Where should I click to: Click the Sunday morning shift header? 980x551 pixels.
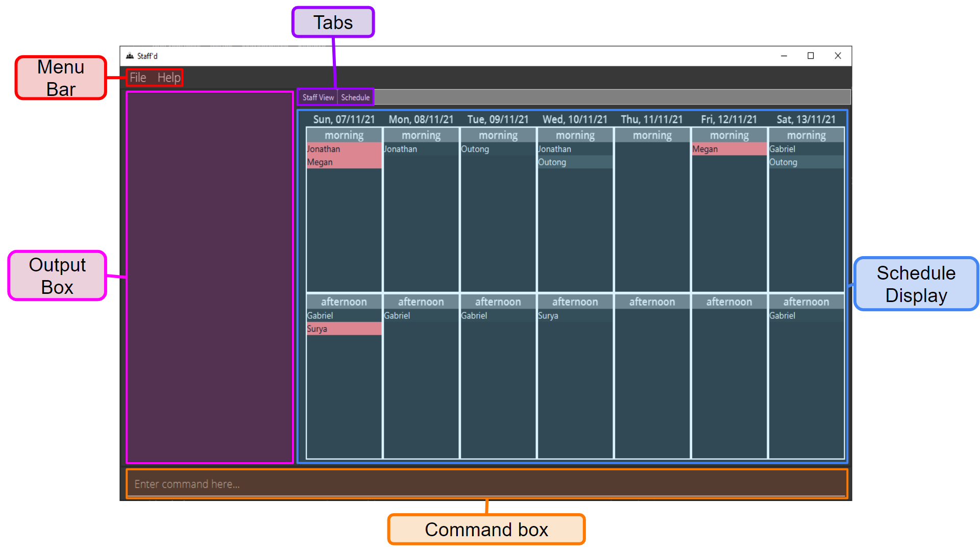[x=344, y=135]
